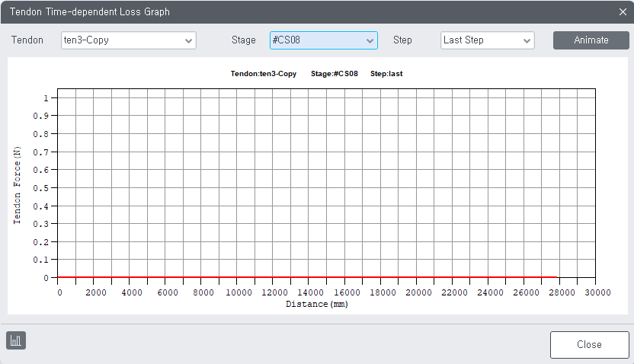Click the 0.1 y-axis tick label
The image size is (634, 364).
click(41, 260)
